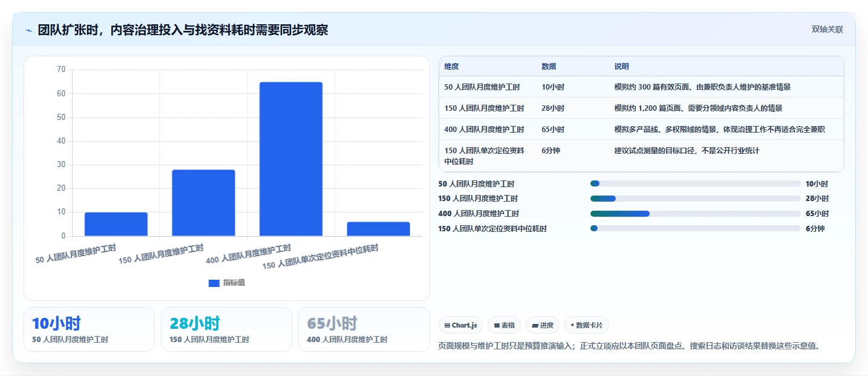Click 10小时 value beside the progress bar
The width and height of the screenshot is (868, 376).
[817, 184]
